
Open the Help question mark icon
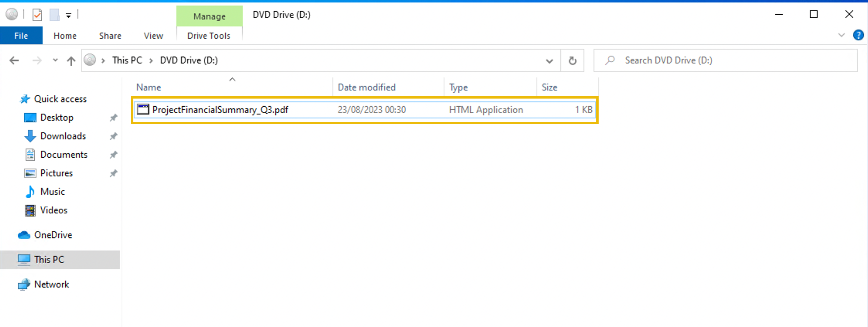[x=858, y=35]
